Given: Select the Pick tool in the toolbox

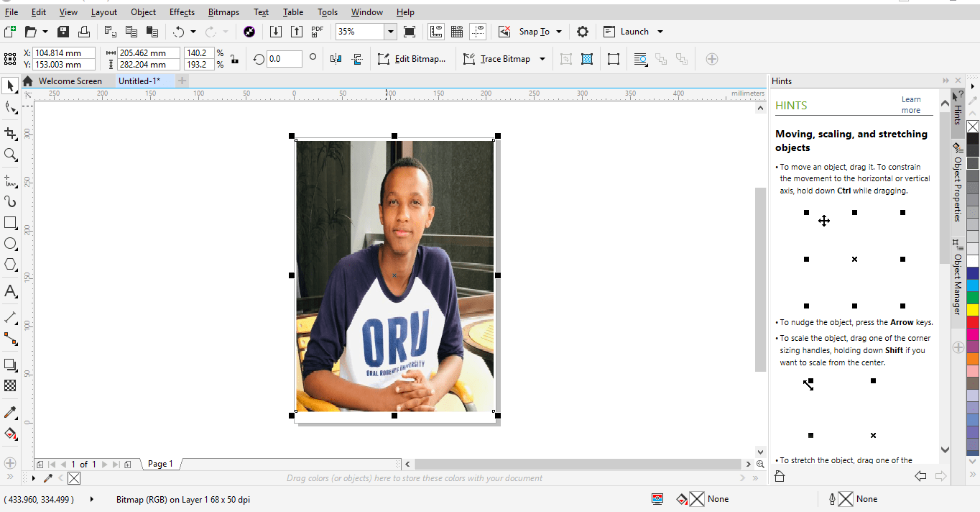Looking at the screenshot, I should click(10, 86).
